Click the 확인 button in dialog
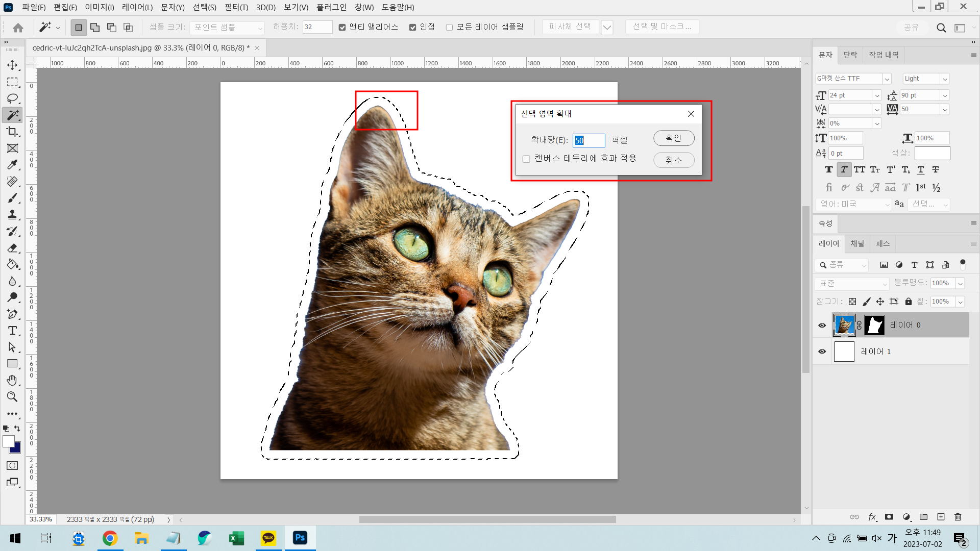980x551 pixels. tap(673, 138)
